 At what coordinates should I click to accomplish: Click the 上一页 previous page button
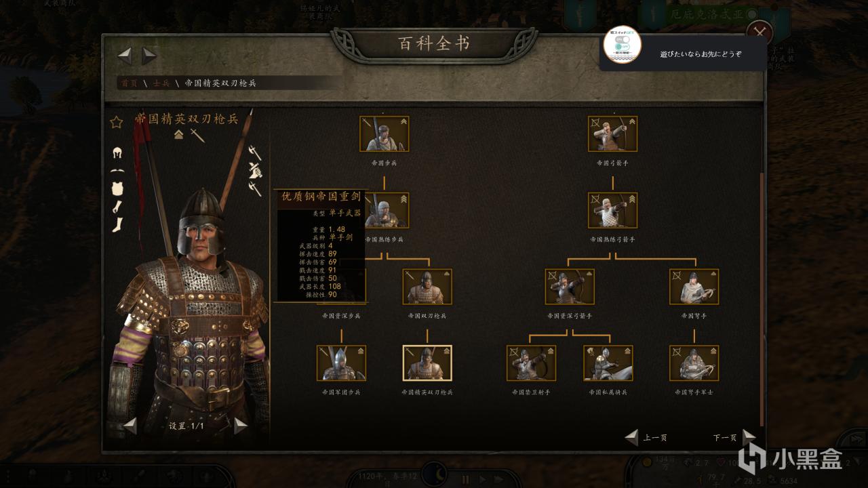(646, 438)
